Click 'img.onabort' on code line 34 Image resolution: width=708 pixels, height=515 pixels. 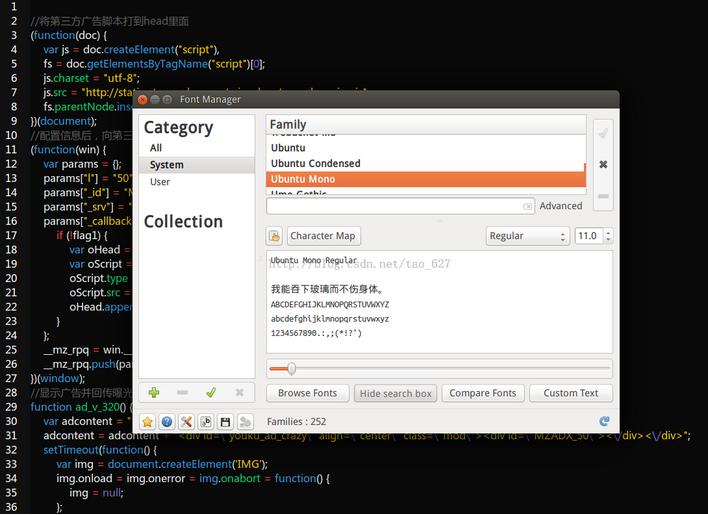[230, 478]
